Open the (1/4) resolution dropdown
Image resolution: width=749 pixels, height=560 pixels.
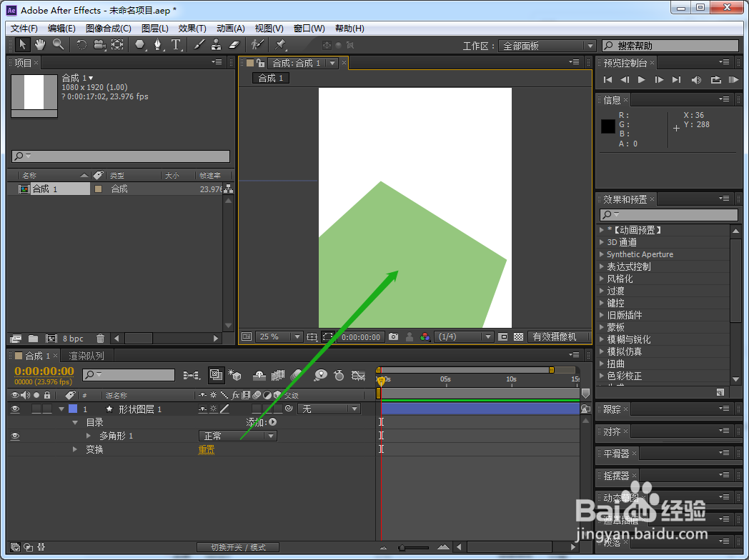tap(463, 337)
